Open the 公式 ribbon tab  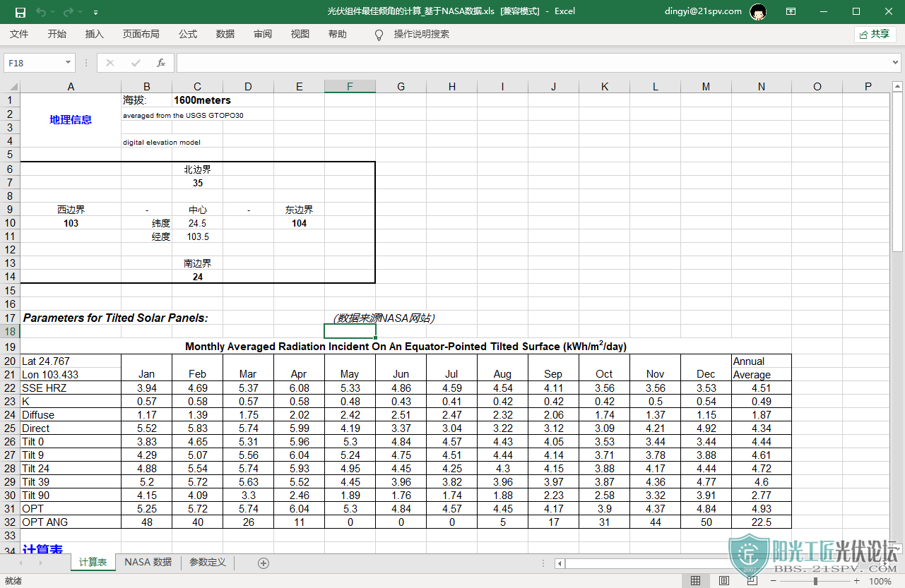coord(188,34)
